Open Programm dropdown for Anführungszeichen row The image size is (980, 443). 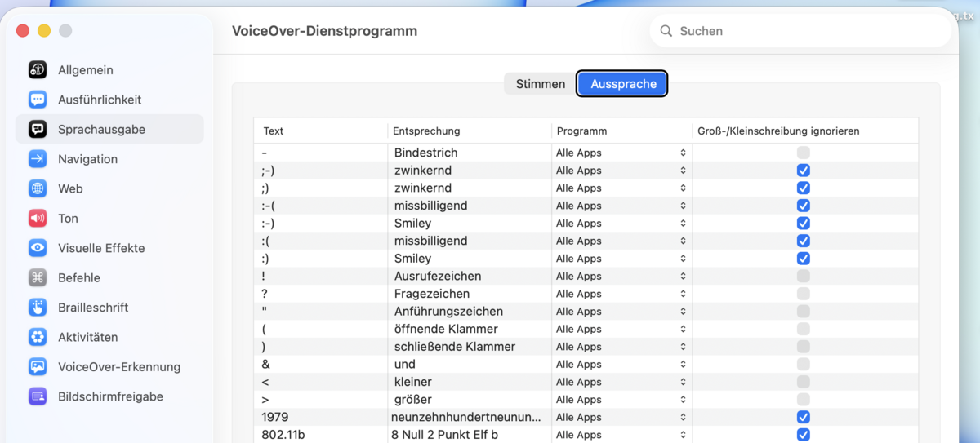pyautogui.click(x=621, y=312)
